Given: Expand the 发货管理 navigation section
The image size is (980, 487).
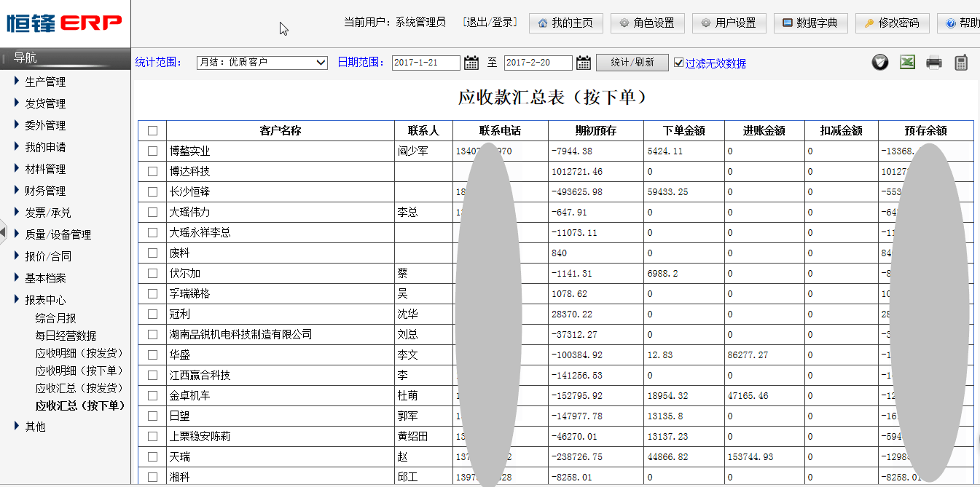Looking at the screenshot, I should coord(45,103).
